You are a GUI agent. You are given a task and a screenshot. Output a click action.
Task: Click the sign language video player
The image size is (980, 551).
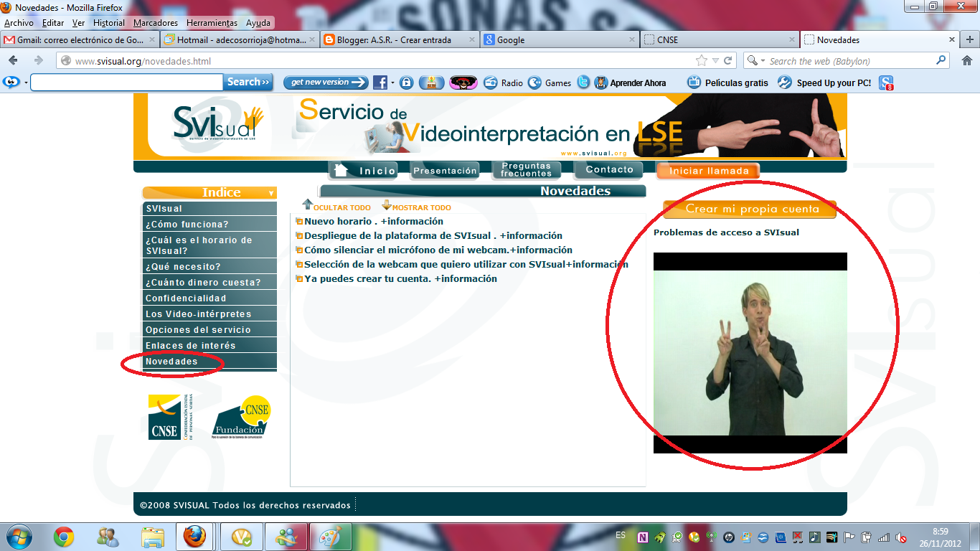[x=750, y=352]
